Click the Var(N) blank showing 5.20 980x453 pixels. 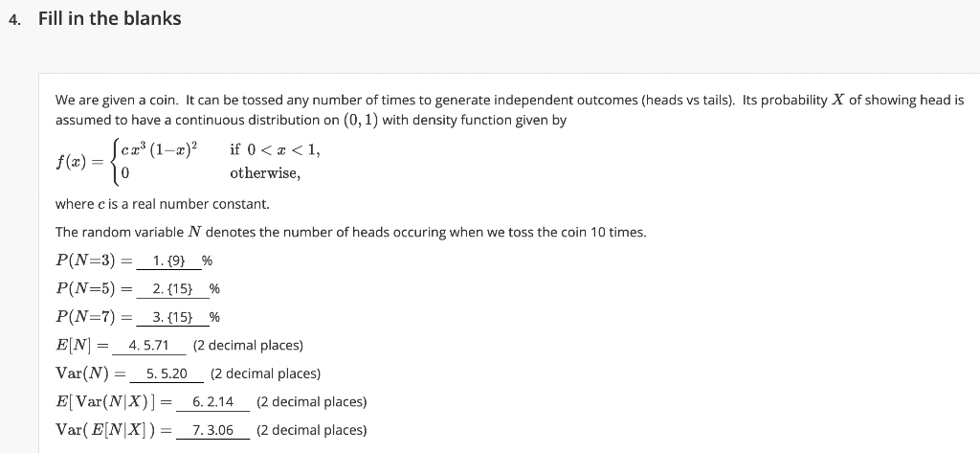tap(167, 374)
